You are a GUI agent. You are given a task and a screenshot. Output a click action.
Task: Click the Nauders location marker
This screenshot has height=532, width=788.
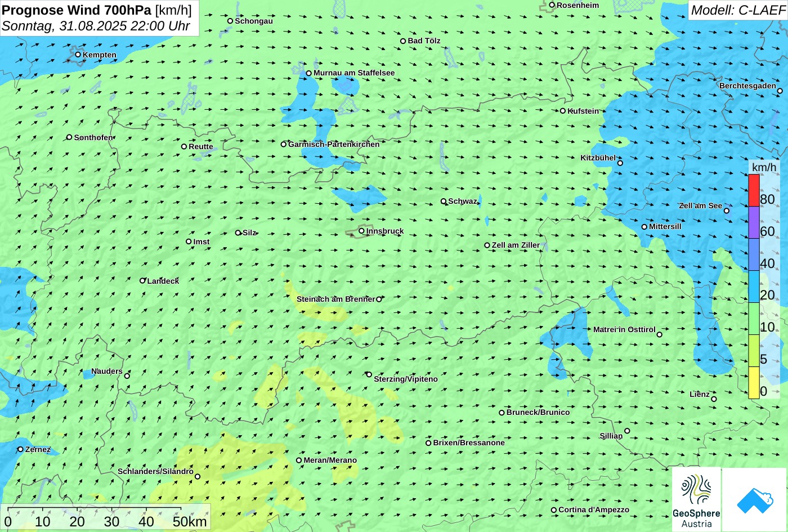click(127, 376)
